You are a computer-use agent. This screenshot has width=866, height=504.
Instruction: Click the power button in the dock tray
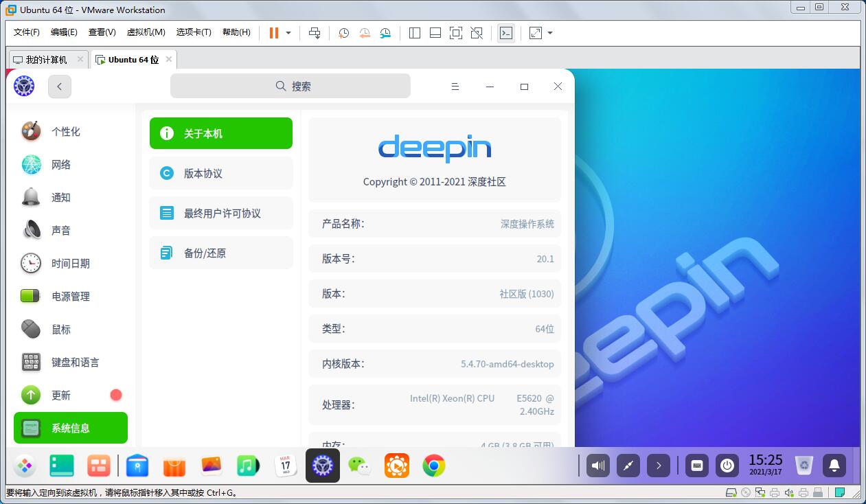[727, 466]
